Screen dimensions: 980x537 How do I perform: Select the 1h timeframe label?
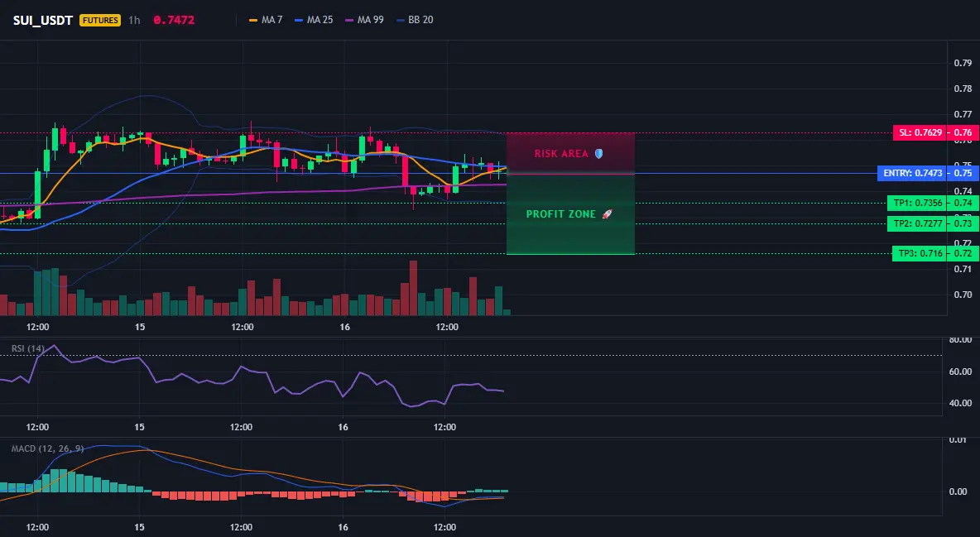pyautogui.click(x=134, y=20)
